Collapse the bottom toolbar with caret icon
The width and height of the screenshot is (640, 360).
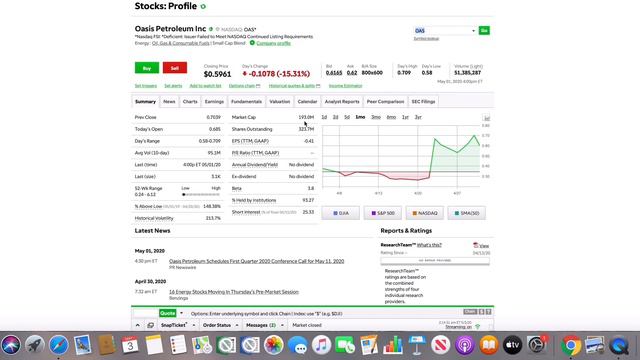(138, 325)
